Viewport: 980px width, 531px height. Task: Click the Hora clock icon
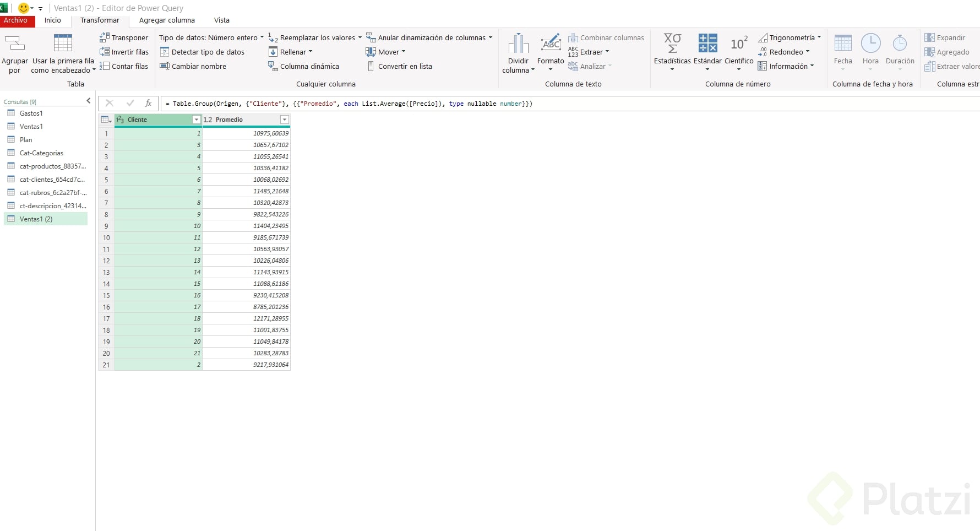(870, 43)
